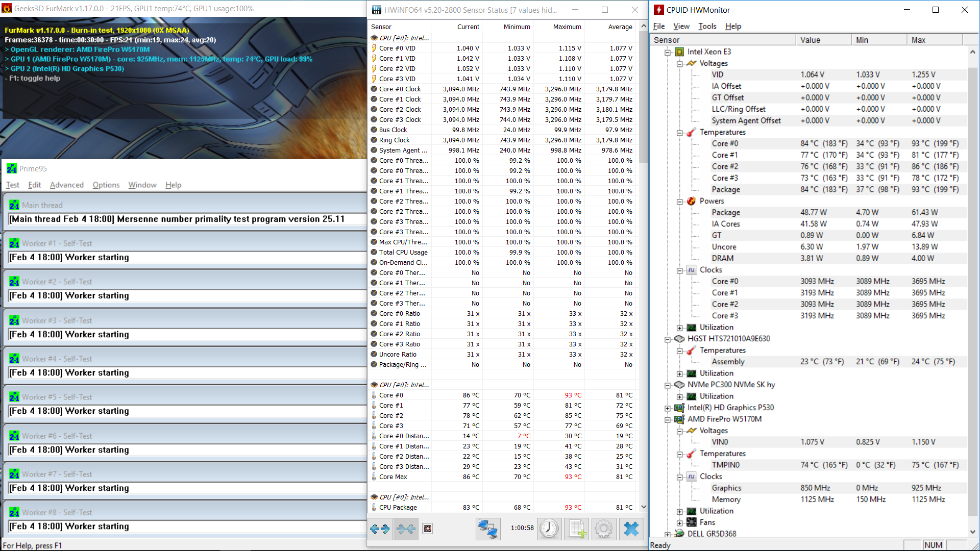Image resolution: width=980 pixels, height=551 pixels.
Task: Select the Total CPU Usage row in HWiNFO
Action: click(x=503, y=253)
